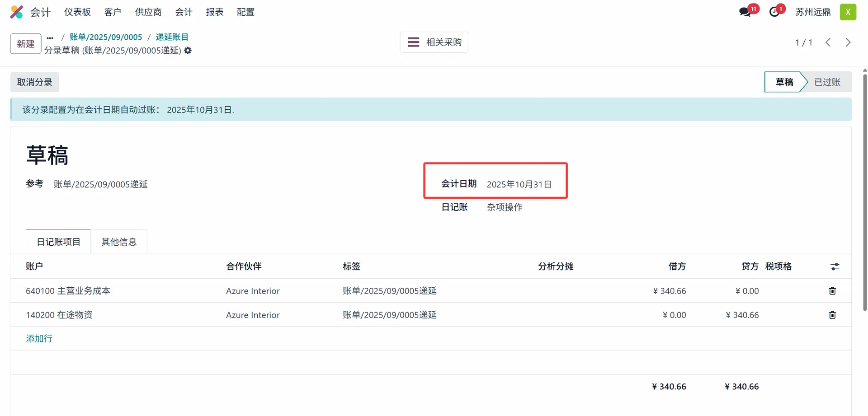Screen dimensions: 868x416
Task: Click the 会计日期 date field
Action: click(x=519, y=184)
